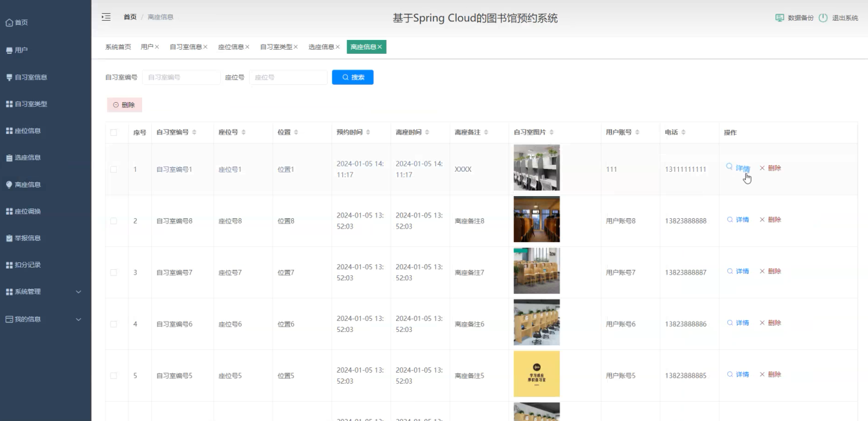868x421 pixels.
Task: Open 离座信息 via its sidebar pin icon
Action: tap(9, 185)
